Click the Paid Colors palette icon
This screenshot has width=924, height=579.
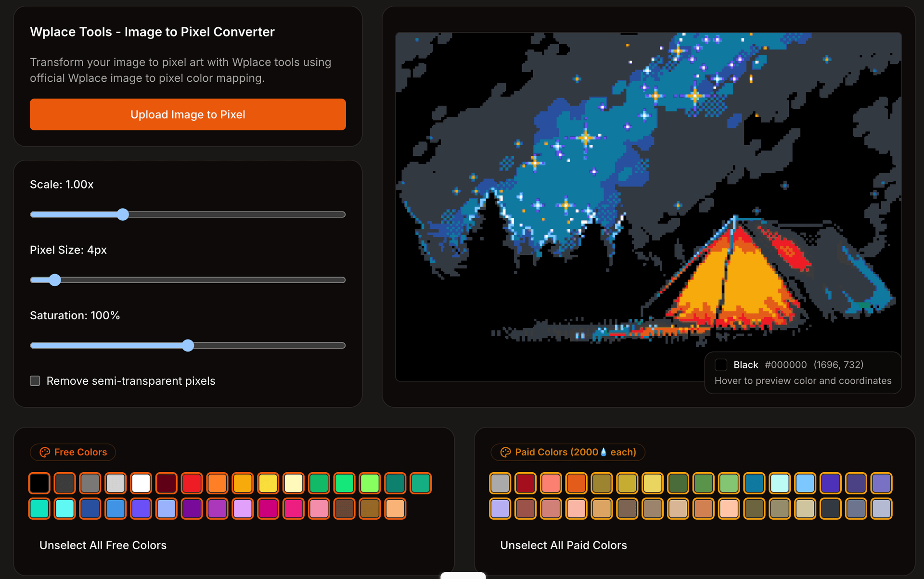pos(505,452)
